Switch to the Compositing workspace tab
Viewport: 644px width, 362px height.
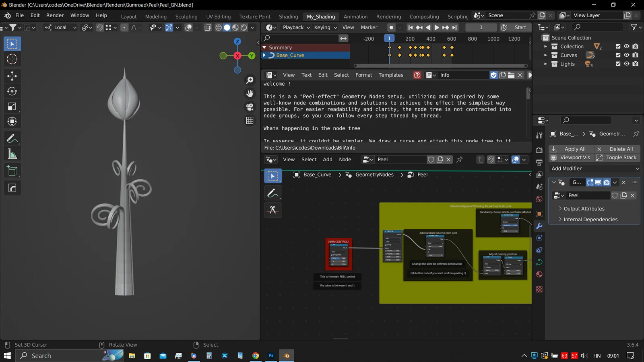424,16
